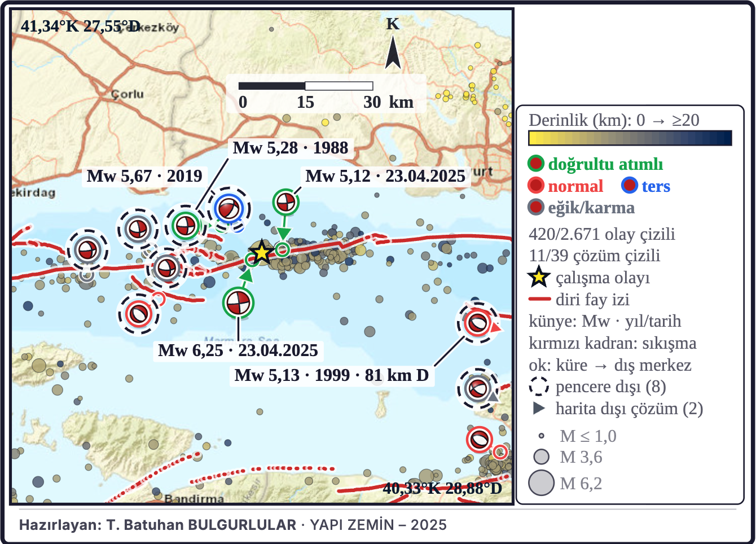This screenshot has width=756, height=544.
Task: Select the "Mw 5,12 · 23.04.2025" label
Action: point(385,176)
